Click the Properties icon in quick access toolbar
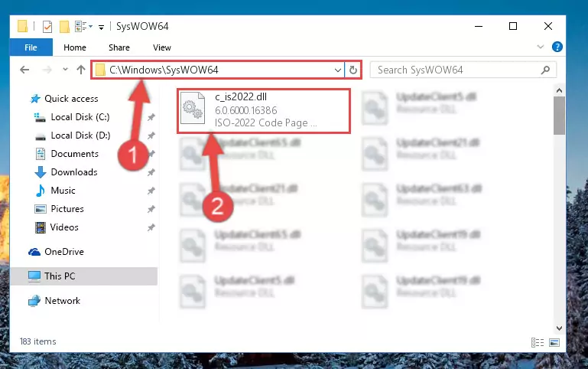This screenshot has width=588, height=369. (x=47, y=27)
